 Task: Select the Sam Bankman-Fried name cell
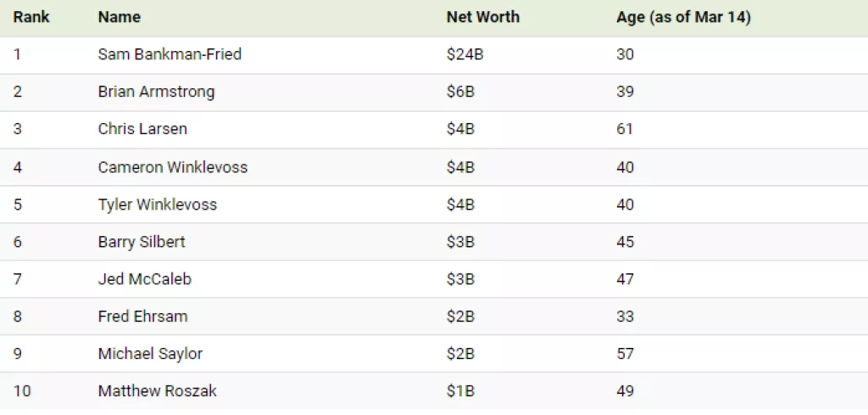[170, 54]
